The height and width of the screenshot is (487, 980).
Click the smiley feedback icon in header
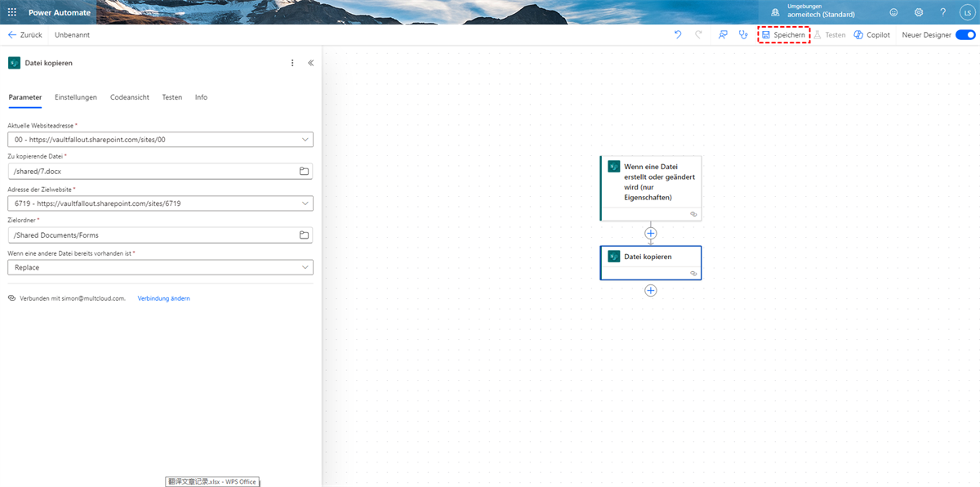coord(893,12)
